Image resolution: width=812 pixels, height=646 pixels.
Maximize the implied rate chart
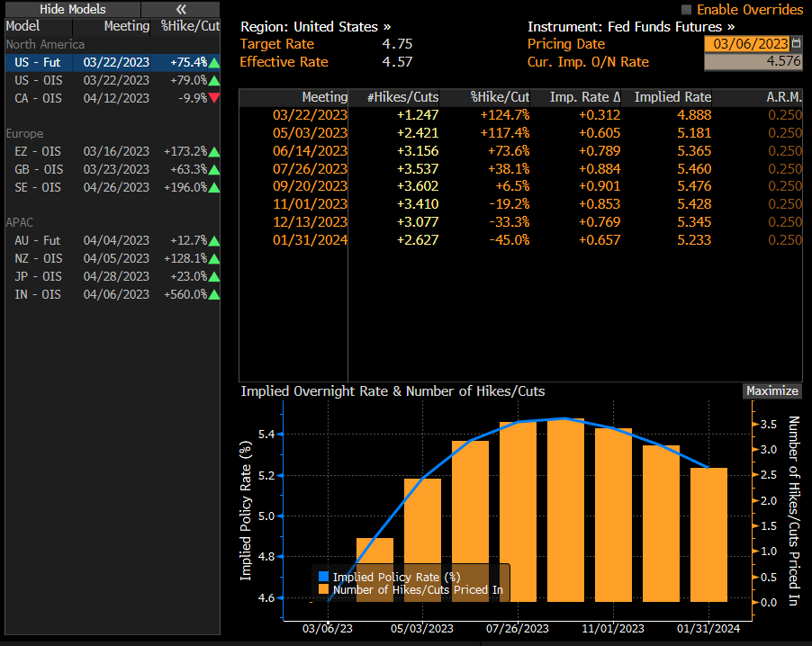click(x=771, y=390)
